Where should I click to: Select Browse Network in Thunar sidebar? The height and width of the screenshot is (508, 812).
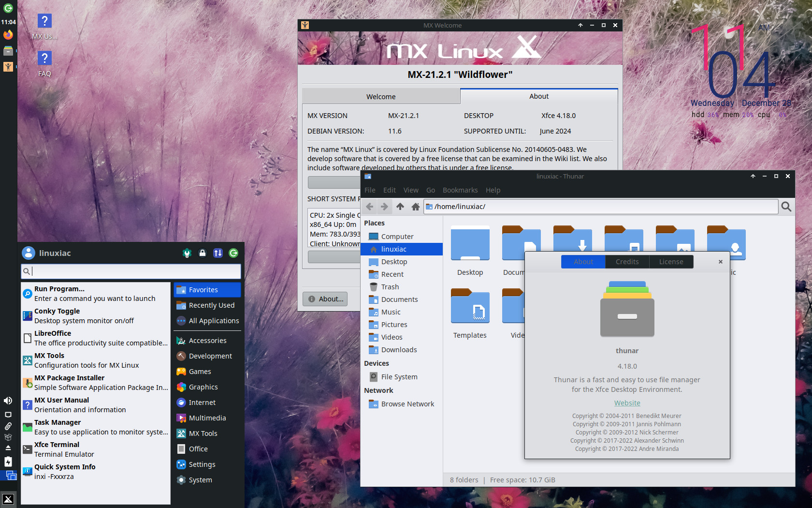401,404
